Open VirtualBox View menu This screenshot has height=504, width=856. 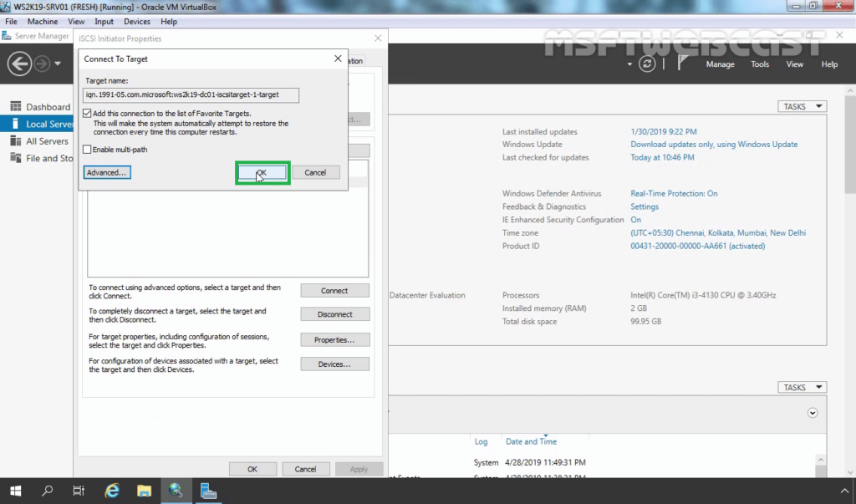76,21
